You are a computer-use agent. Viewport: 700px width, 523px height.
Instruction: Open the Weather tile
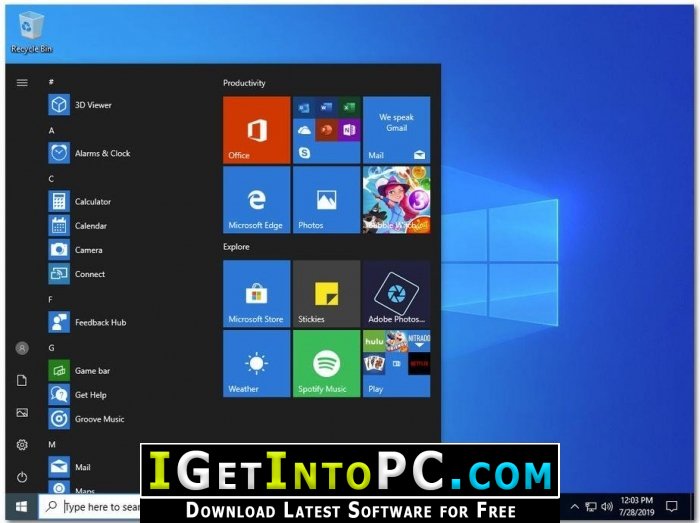(x=257, y=363)
